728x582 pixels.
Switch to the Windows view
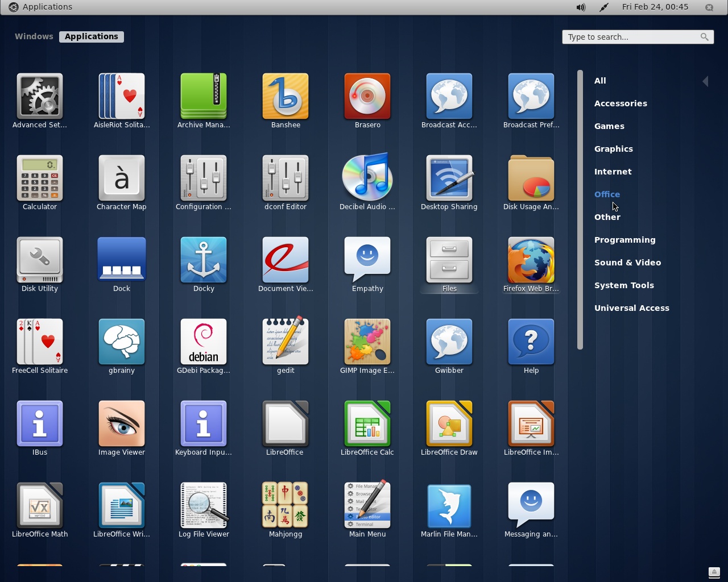tap(34, 36)
